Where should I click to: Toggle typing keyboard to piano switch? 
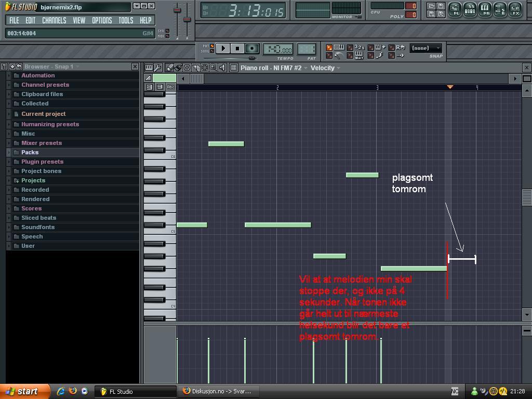[329, 47]
